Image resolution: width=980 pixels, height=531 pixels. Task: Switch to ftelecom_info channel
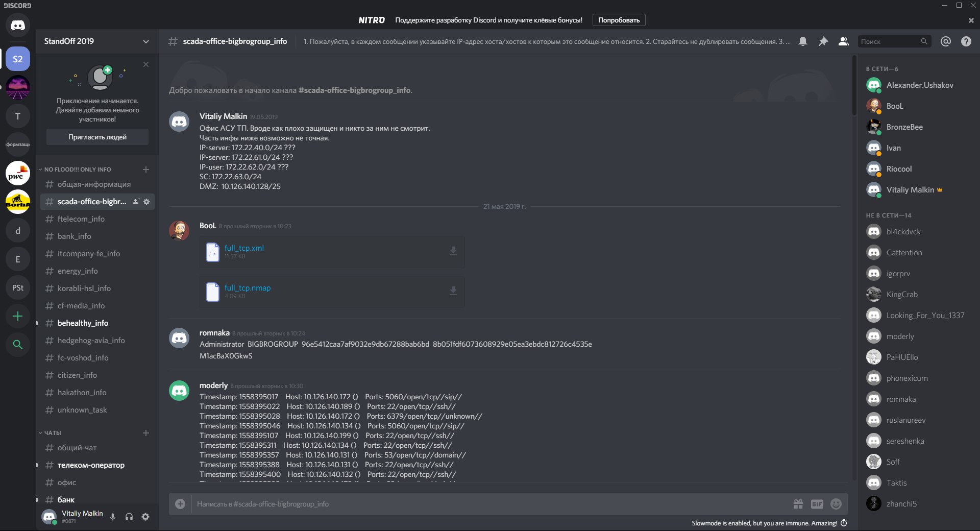(x=97, y=219)
